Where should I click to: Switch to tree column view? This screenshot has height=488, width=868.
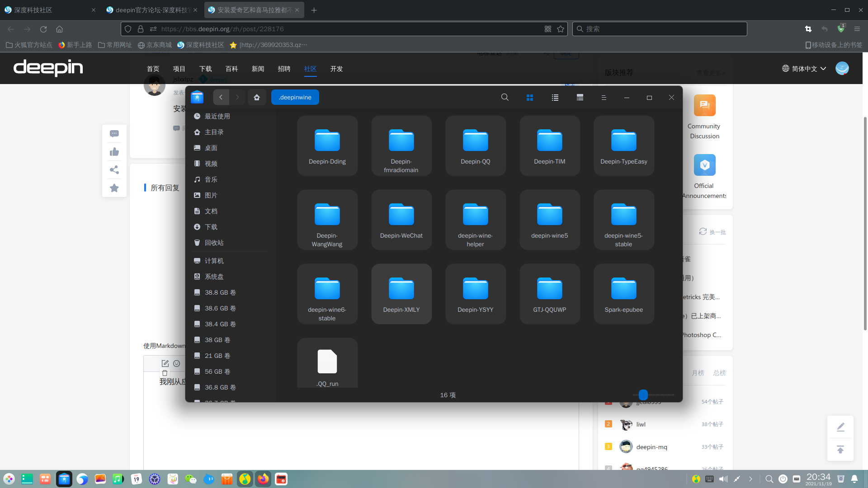pyautogui.click(x=580, y=97)
